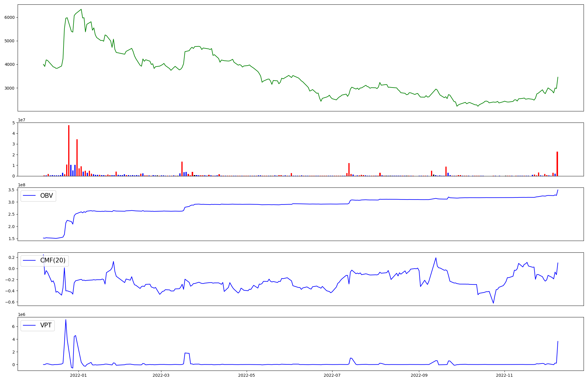
Task: Click the CMF(20) legend label
Action: [x=53, y=261]
